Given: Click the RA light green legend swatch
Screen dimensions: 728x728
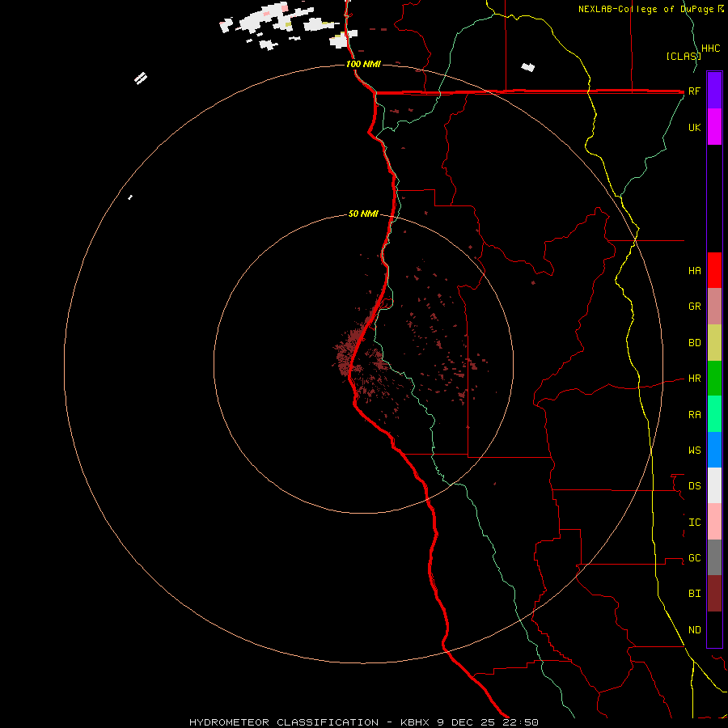Looking at the screenshot, I should pos(714,414).
